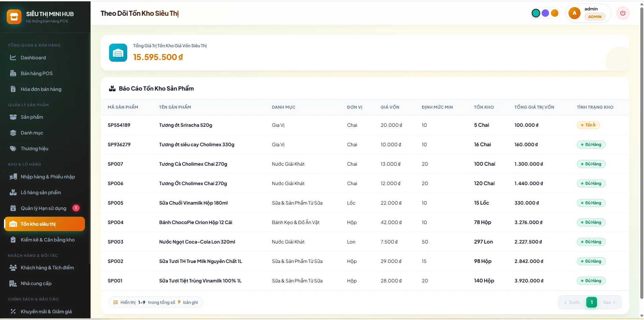Click the Nhà cung cấp building icon

(x=13, y=283)
